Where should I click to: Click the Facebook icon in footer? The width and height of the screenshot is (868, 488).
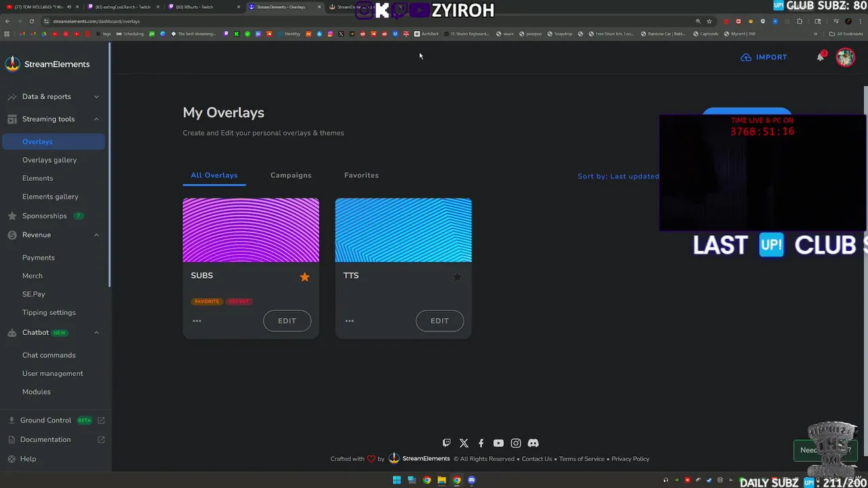481,443
